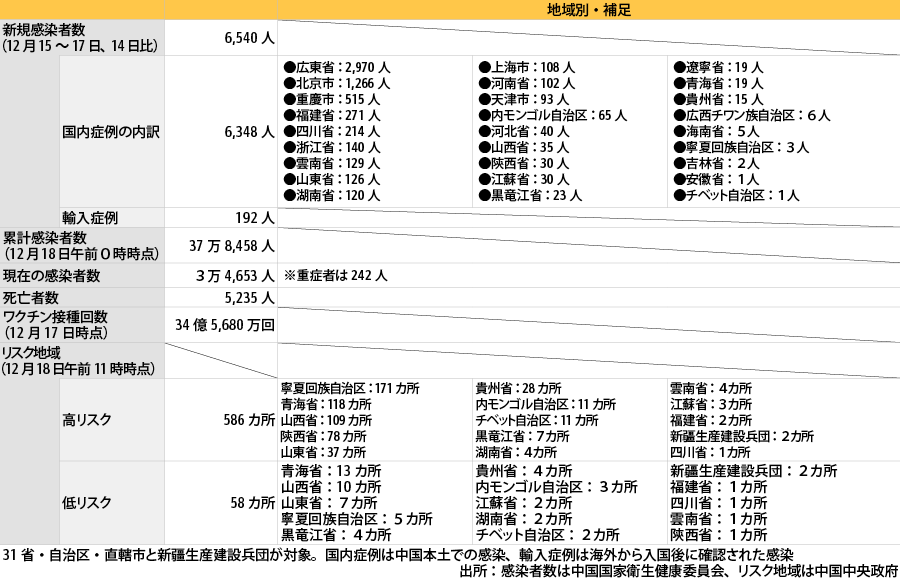Image resolution: width=900 pixels, height=580 pixels.
Task: Select the high-risk entry '青海省:118カ所'
Action: (x=326, y=404)
